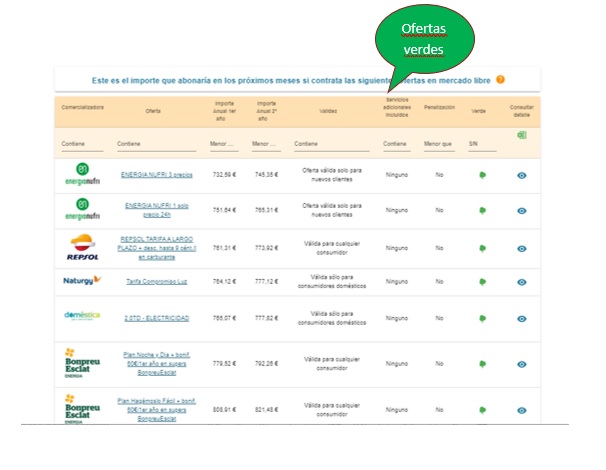Export table via green Excel icon
Image resolution: width=606 pixels, height=470 pixels.
pyautogui.click(x=521, y=135)
